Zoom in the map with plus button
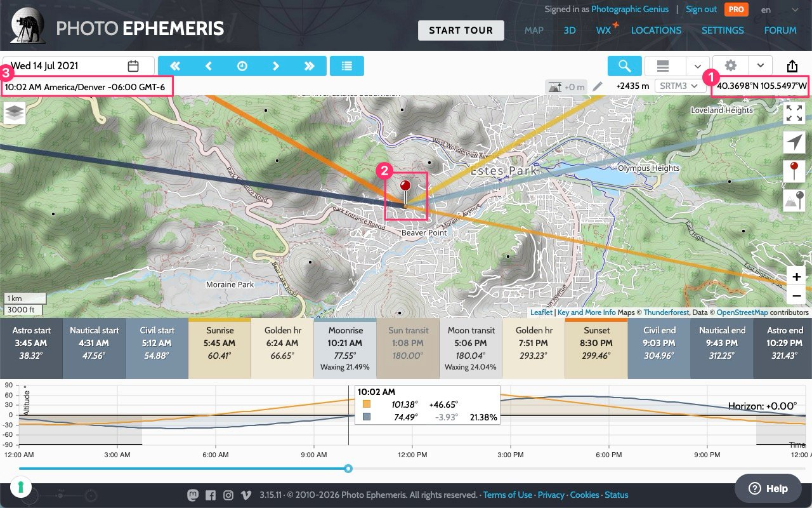Viewport: 812px width, 508px height. coord(796,276)
